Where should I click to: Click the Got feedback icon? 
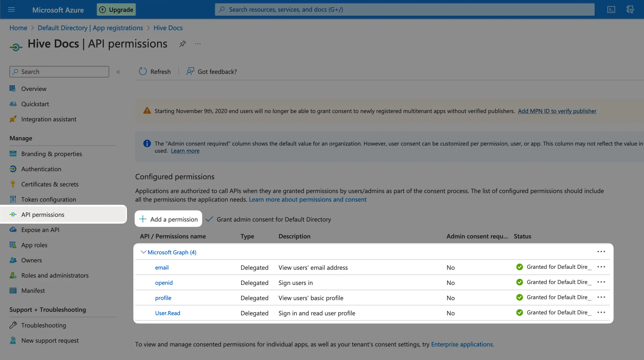(x=190, y=71)
